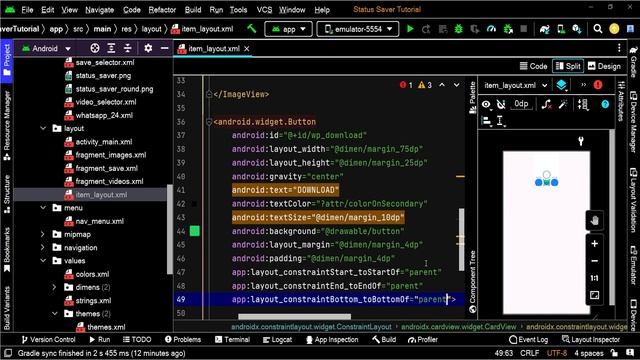Switch editor to Code view
Image resolution: width=640 pixels, height=360 pixels.
pos(533,66)
